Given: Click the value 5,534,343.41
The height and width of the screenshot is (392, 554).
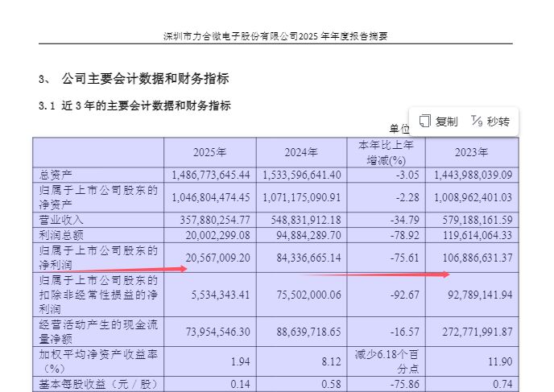Looking at the screenshot, I should 221,295.
